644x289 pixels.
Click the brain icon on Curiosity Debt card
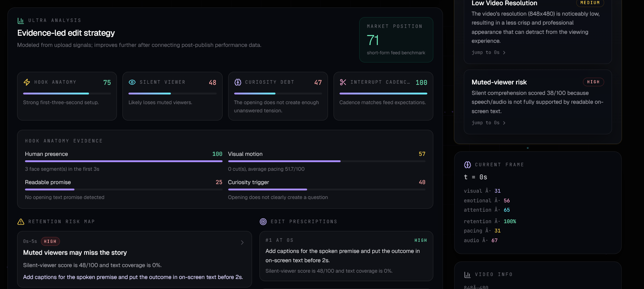[238, 82]
